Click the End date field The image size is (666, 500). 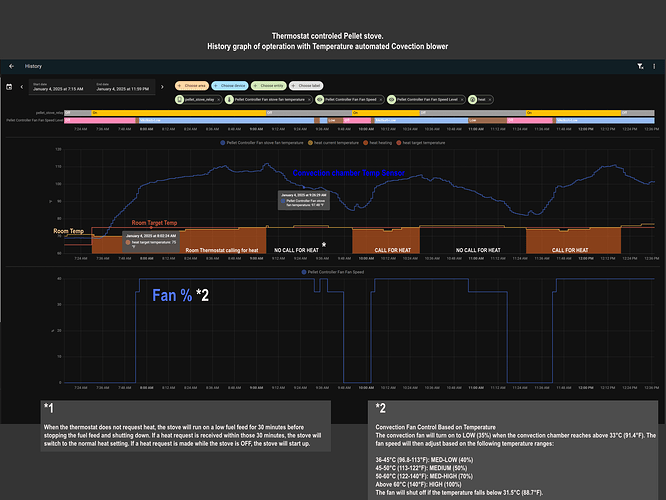[124, 87]
